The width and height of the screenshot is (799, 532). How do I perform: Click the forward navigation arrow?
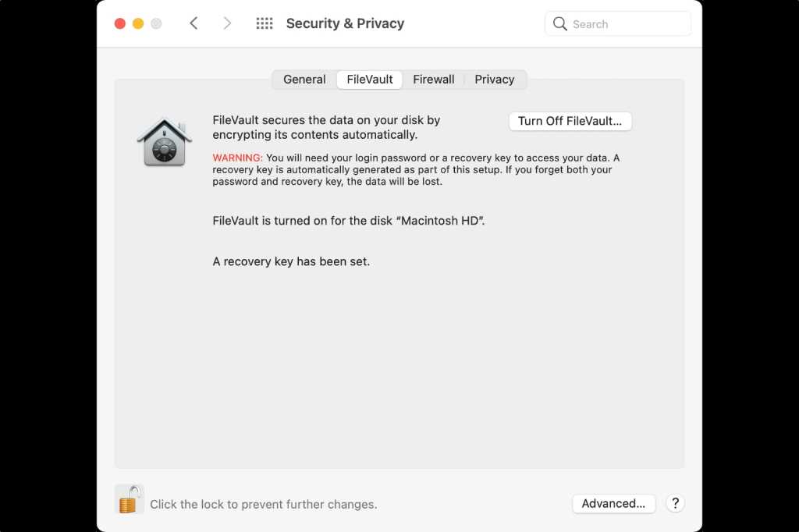coord(227,23)
